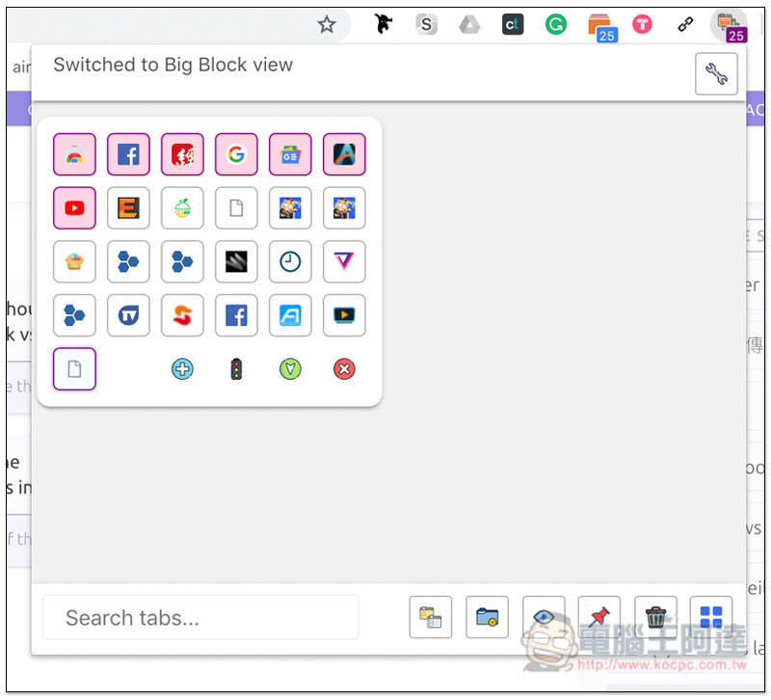Open the pink T extension icon
The height and width of the screenshot is (700, 771).
(x=642, y=23)
